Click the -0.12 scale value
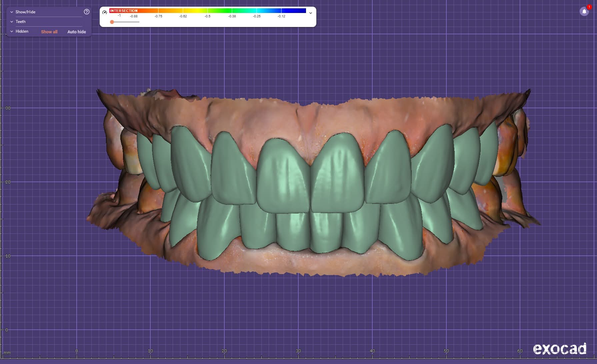The width and height of the screenshot is (597, 364). point(281,16)
